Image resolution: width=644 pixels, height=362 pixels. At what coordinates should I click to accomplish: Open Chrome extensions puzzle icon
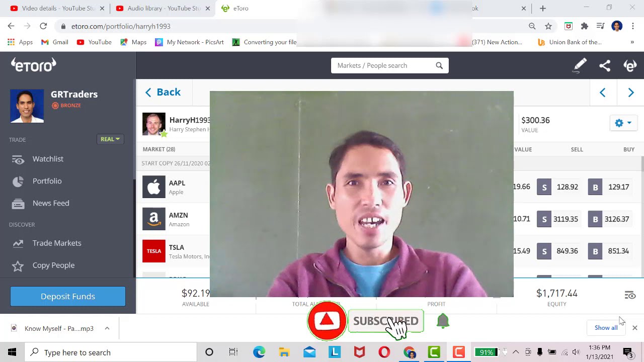point(584,26)
